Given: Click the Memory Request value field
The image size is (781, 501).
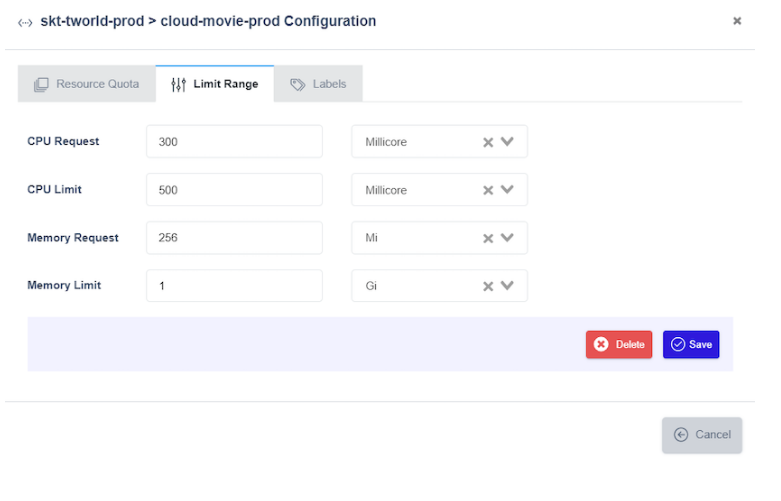Looking at the screenshot, I should point(234,238).
